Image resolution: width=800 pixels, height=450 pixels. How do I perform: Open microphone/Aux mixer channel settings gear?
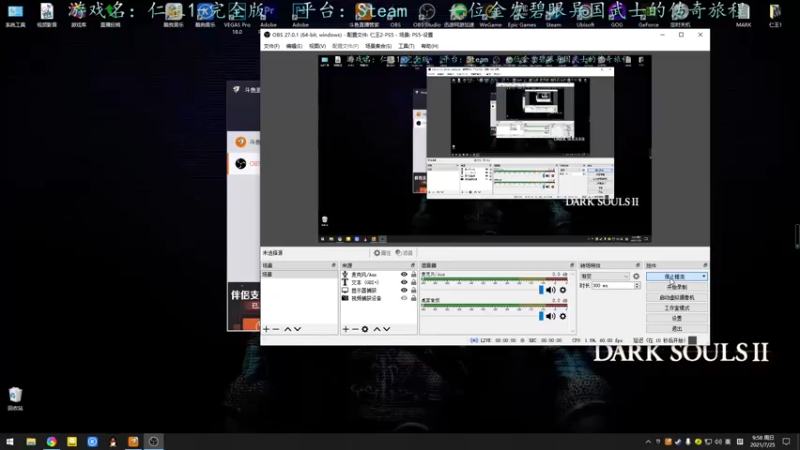[x=563, y=290]
